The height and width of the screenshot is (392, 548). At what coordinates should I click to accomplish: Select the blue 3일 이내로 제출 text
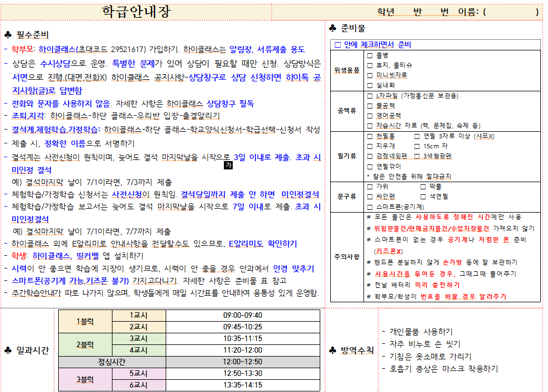pyautogui.click(x=262, y=157)
